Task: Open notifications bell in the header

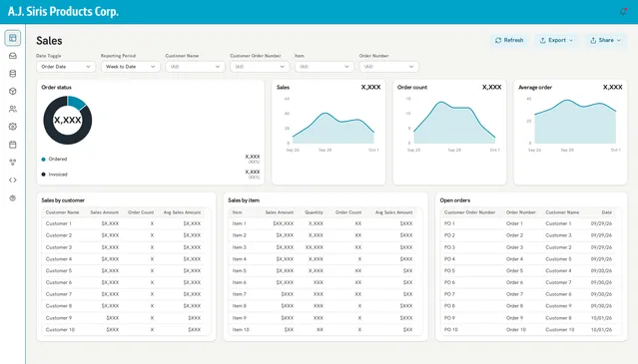Action: (x=623, y=12)
